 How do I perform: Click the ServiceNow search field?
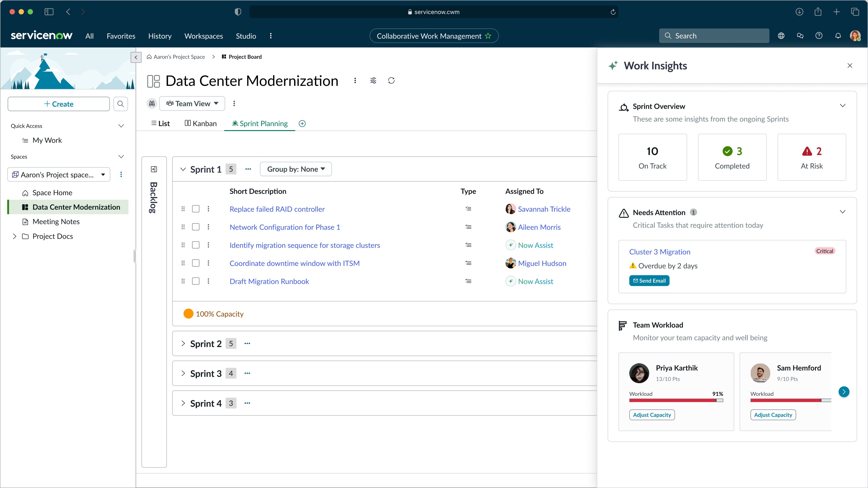(714, 36)
